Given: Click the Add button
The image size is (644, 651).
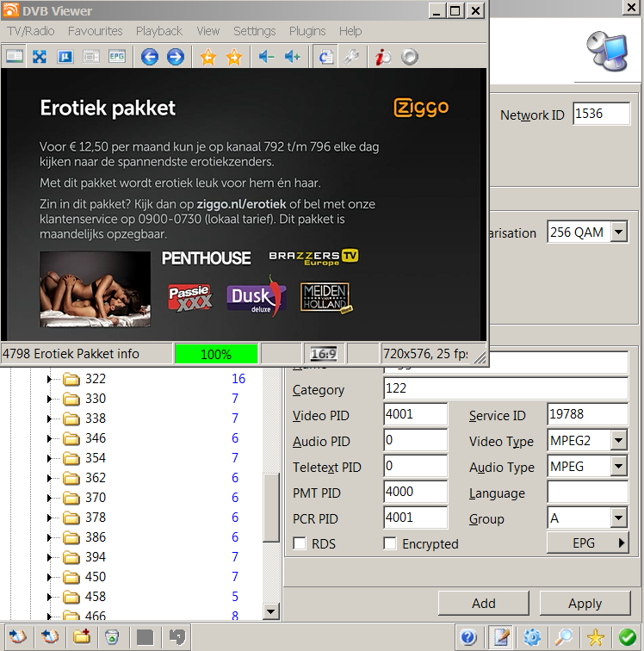Looking at the screenshot, I should click(x=483, y=603).
